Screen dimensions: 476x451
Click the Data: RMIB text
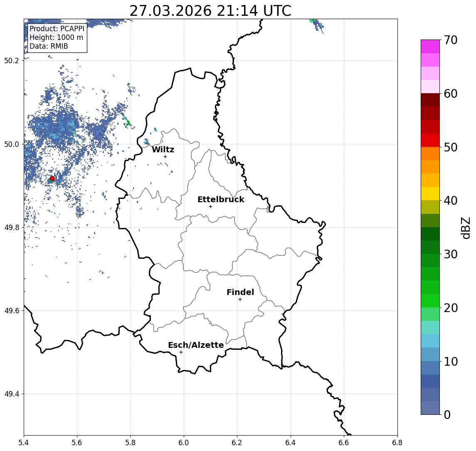pos(49,46)
